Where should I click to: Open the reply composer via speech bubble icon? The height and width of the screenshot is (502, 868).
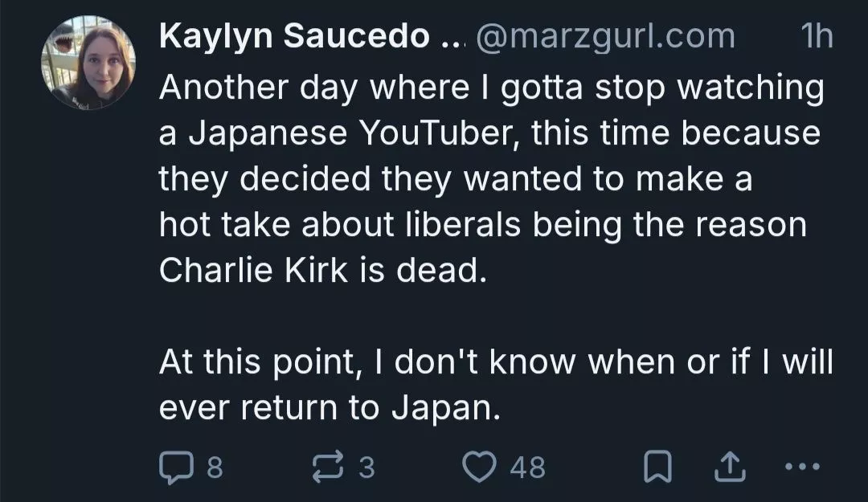[x=176, y=467]
